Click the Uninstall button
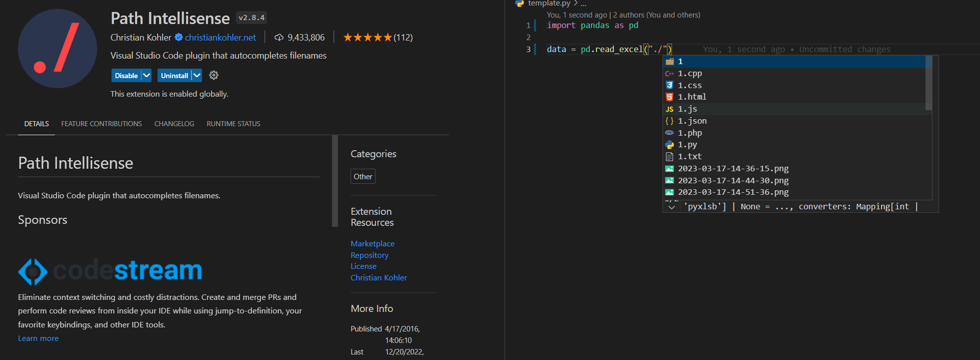The width and height of the screenshot is (980, 360). click(174, 75)
